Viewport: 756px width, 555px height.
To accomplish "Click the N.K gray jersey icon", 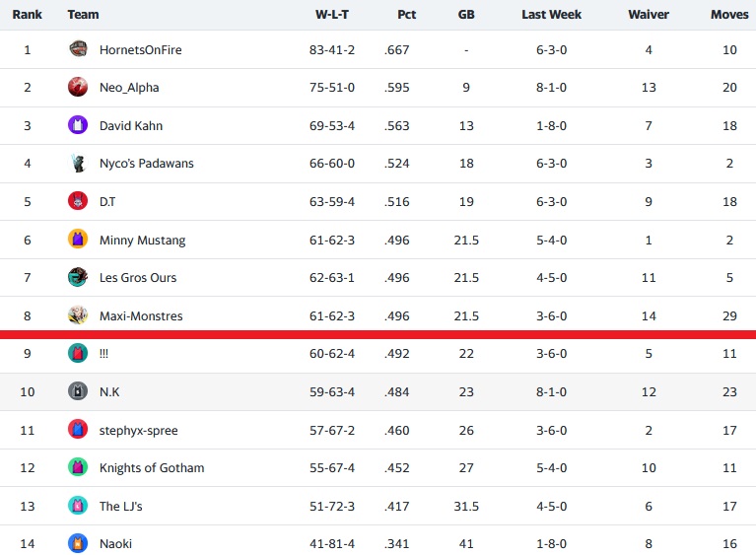I will click(x=78, y=391).
